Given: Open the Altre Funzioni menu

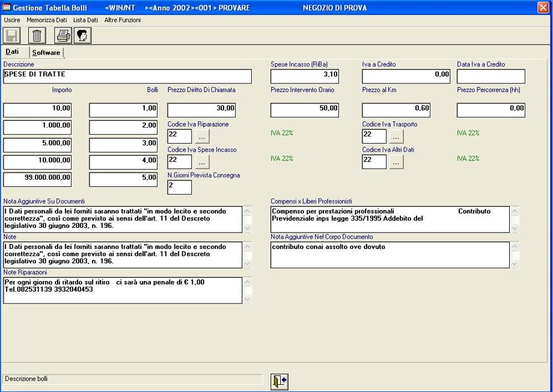Looking at the screenshot, I should (123, 20).
